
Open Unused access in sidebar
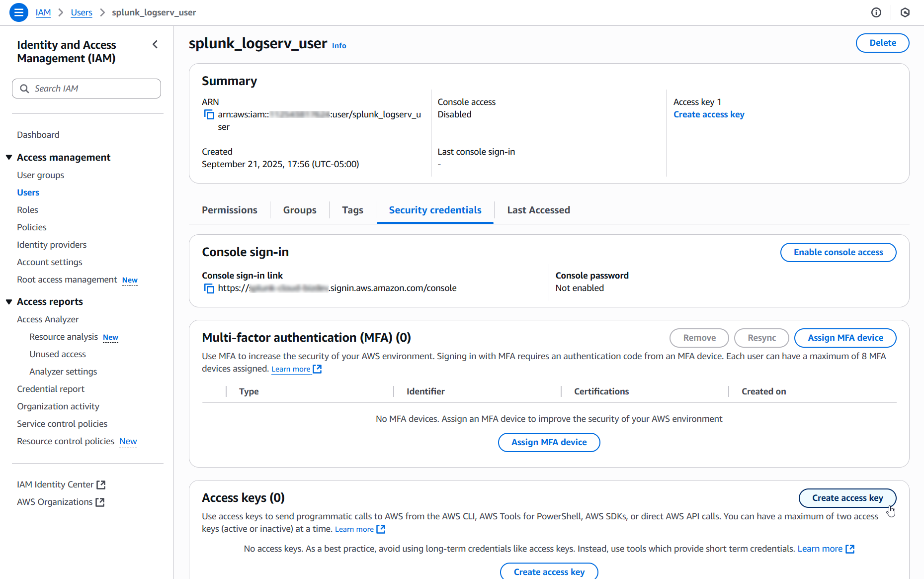(x=58, y=354)
